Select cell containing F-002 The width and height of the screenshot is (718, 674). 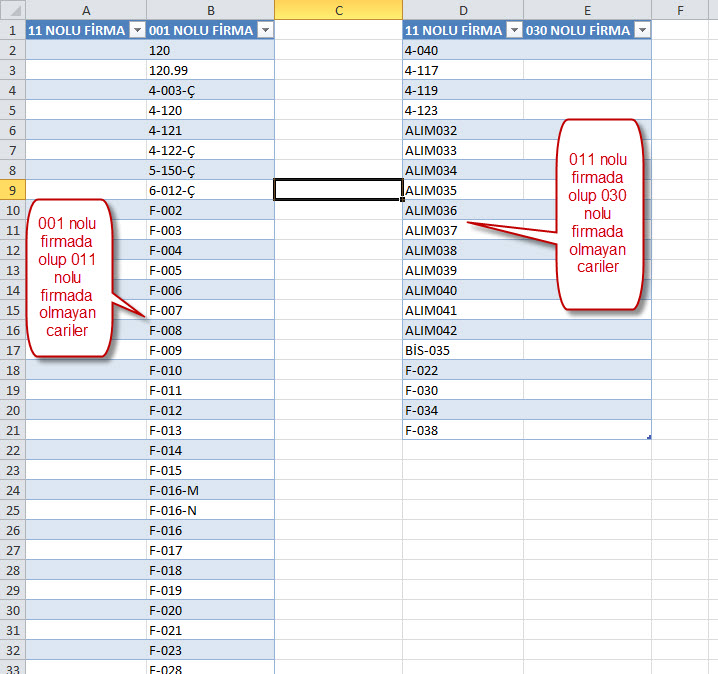211,210
